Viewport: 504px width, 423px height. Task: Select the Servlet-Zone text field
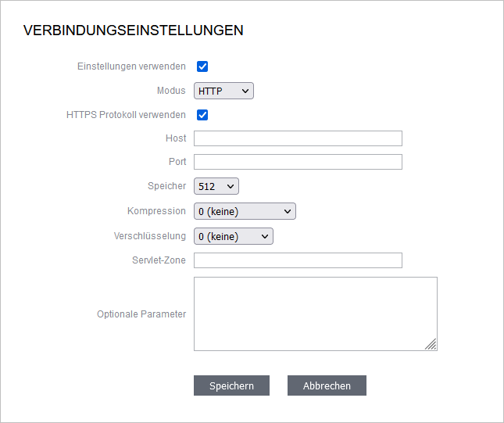pos(298,260)
